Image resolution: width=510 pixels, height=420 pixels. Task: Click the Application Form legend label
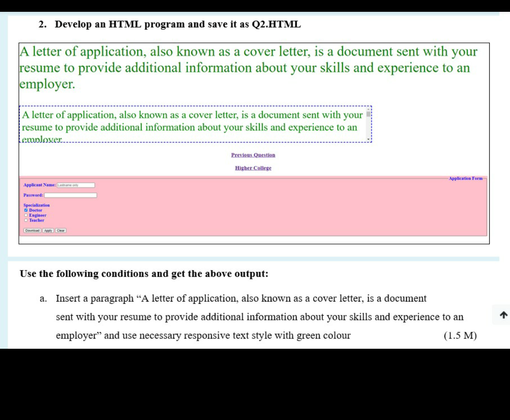point(465,178)
